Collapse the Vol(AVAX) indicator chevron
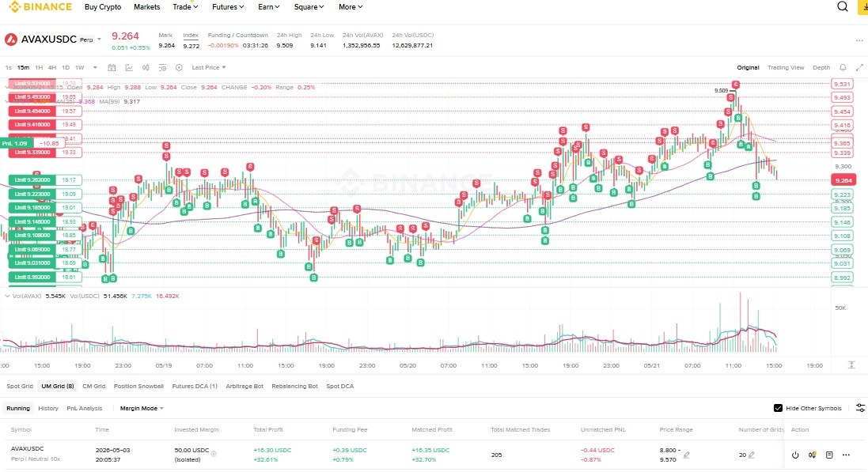This screenshot has width=868, height=472. point(7,296)
